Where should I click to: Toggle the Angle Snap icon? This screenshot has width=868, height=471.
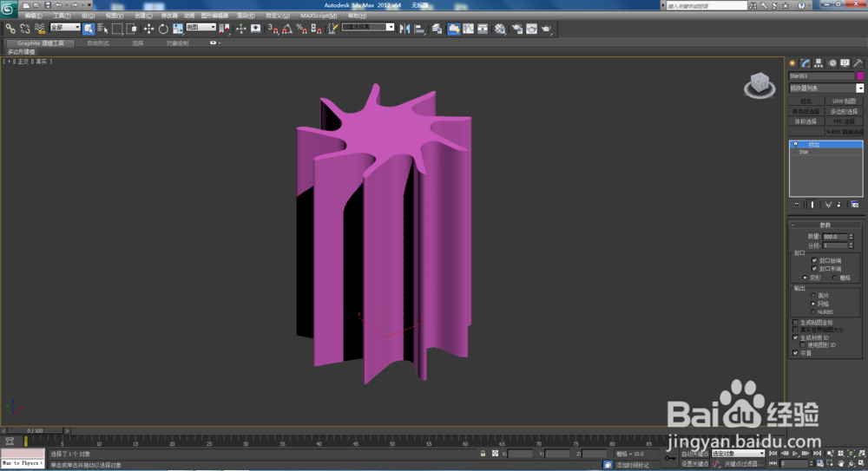coord(287,29)
